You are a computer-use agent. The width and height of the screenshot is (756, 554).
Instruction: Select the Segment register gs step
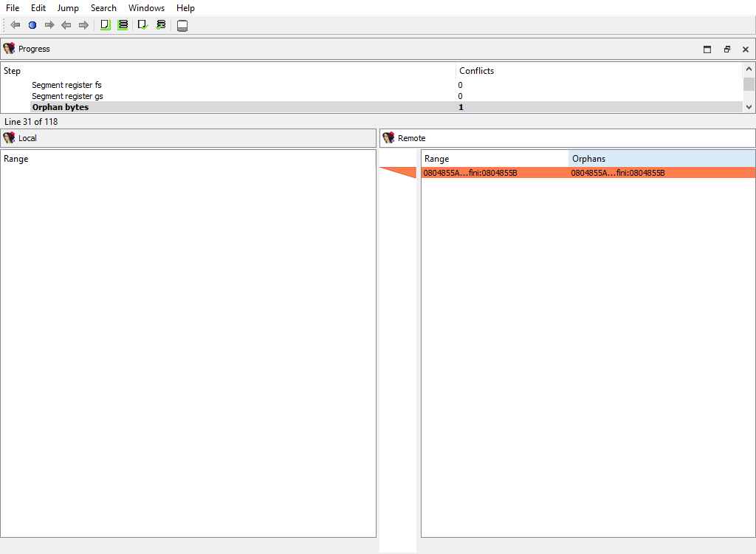[x=67, y=96]
